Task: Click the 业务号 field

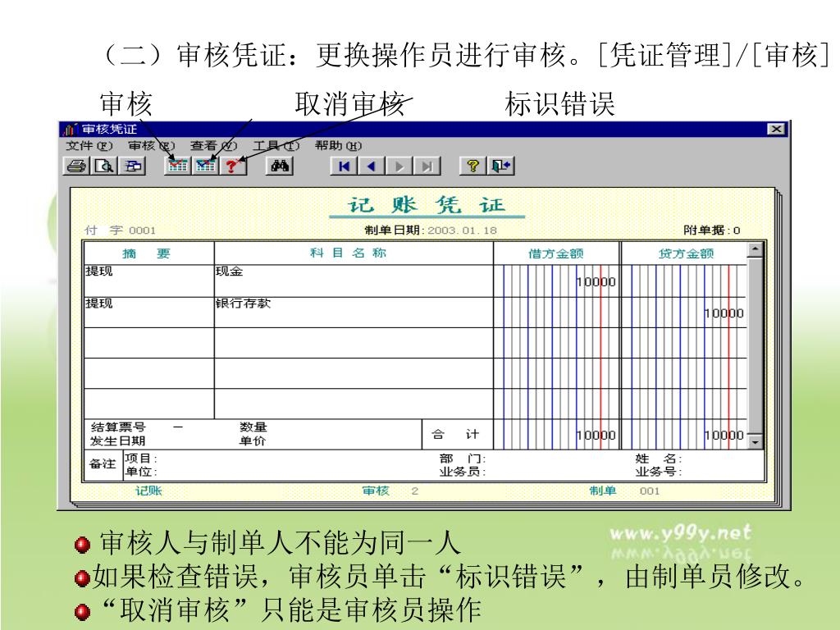Action: (659, 472)
